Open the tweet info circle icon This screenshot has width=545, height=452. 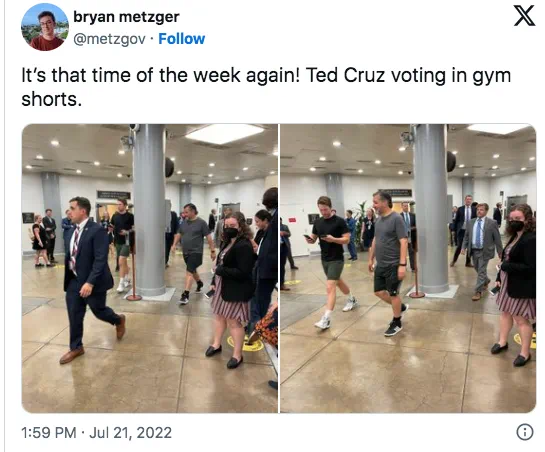pos(524,432)
